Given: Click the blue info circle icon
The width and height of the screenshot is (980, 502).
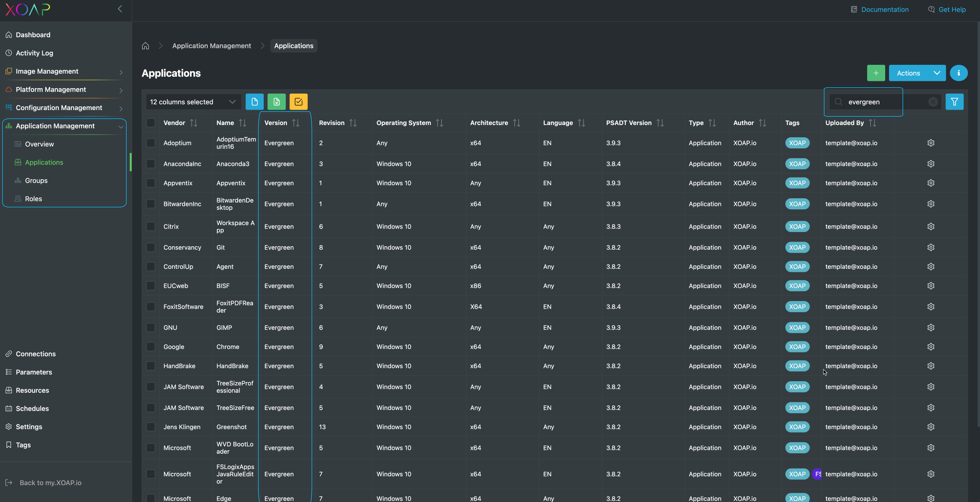Looking at the screenshot, I should (x=959, y=73).
